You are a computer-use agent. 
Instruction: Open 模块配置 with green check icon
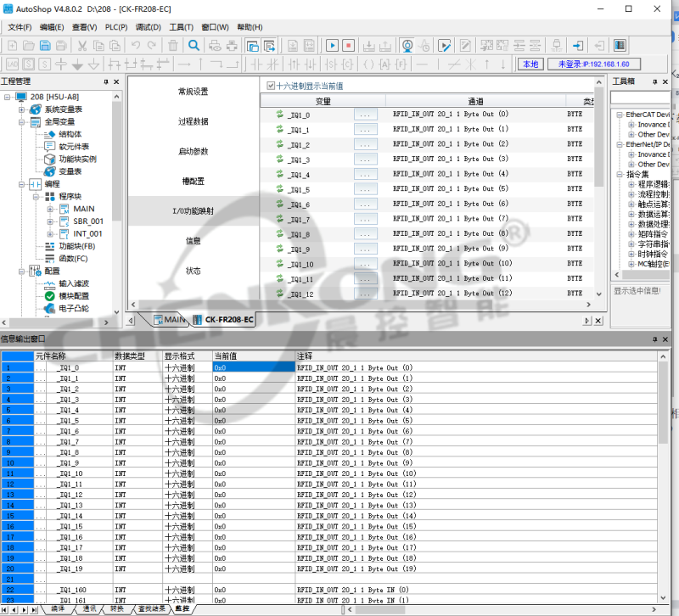click(73, 295)
